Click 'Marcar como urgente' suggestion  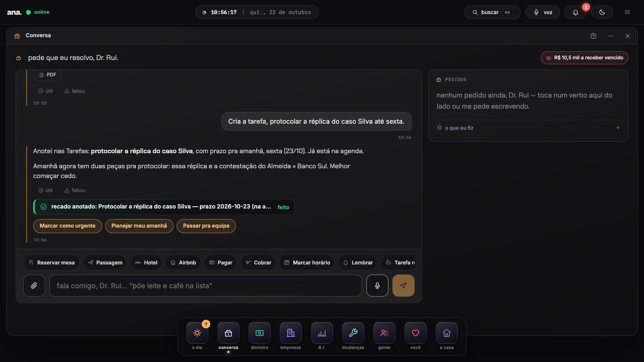67,226
